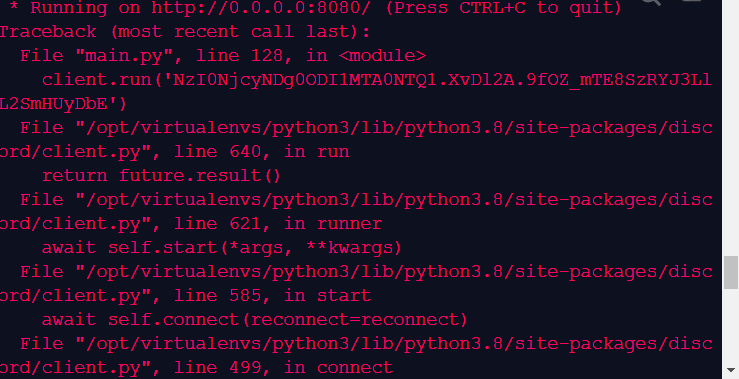Click the 'Traceback (most recent call last)' line
This screenshot has width=739, height=379.
(185, 32)
